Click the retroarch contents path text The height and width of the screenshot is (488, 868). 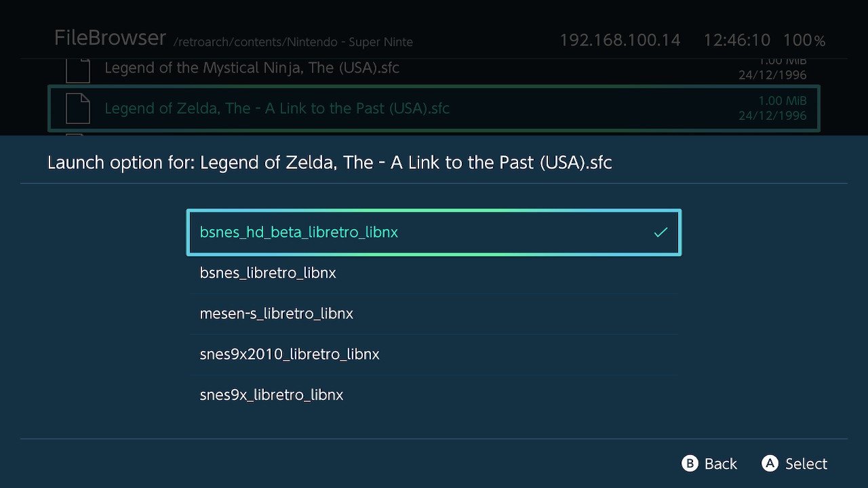pos(293,42)
